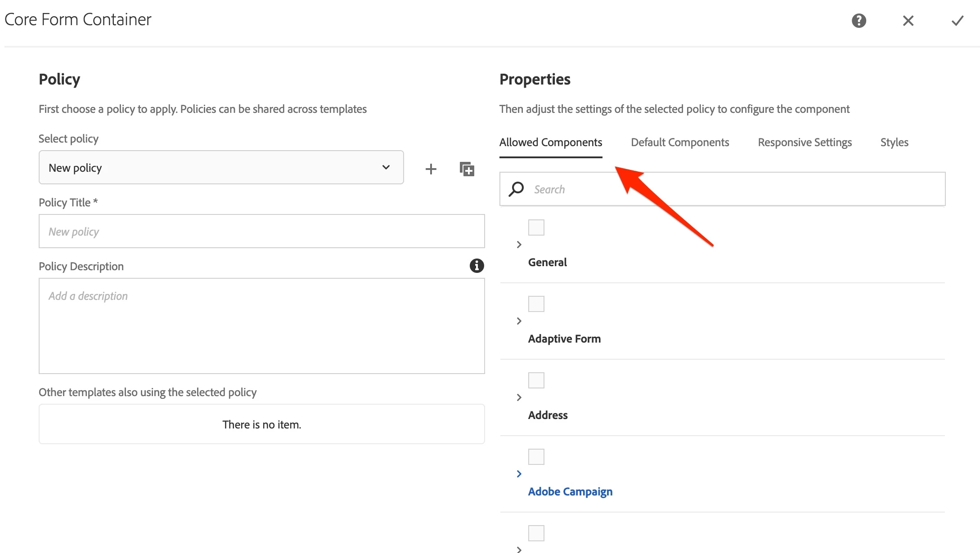Go to the Styles tab

(894, 143)
